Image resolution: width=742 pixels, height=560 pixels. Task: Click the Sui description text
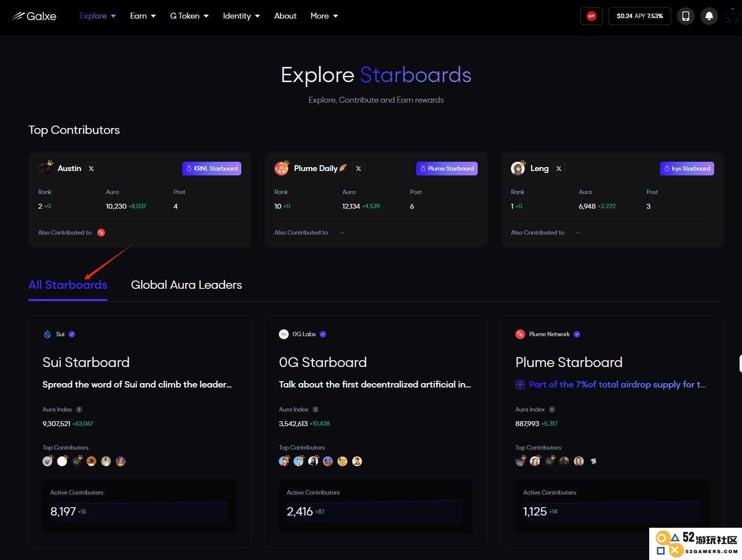click(137, 385)
